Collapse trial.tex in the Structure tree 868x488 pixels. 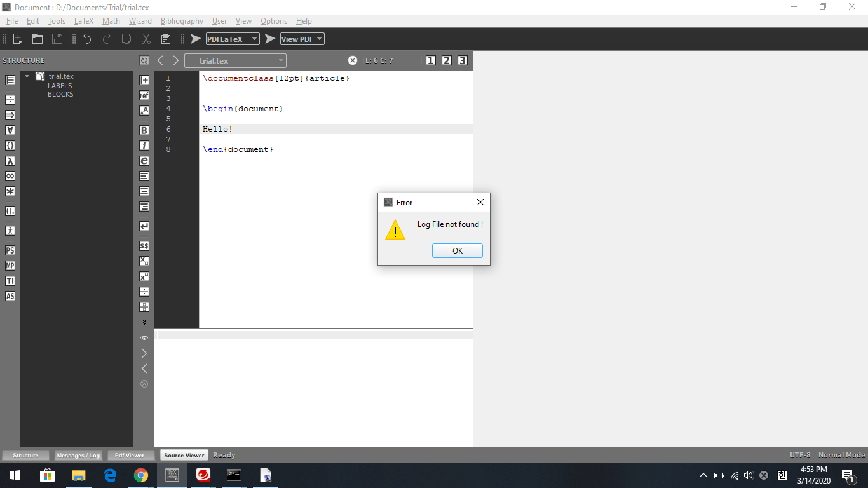click(26, 76)
